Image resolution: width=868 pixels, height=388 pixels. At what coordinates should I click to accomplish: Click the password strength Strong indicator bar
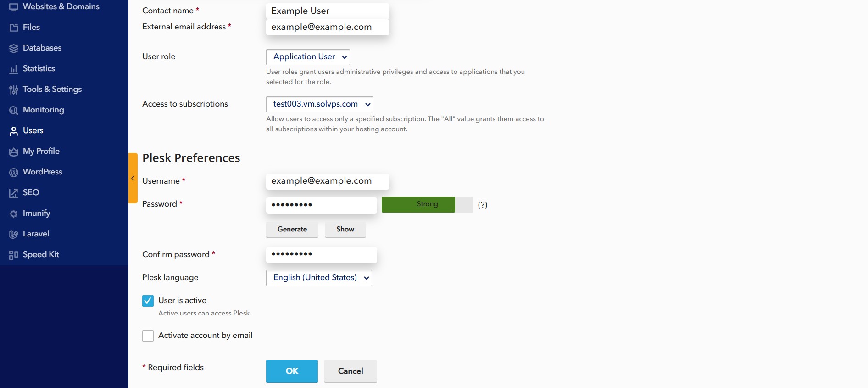pos(427,204)
